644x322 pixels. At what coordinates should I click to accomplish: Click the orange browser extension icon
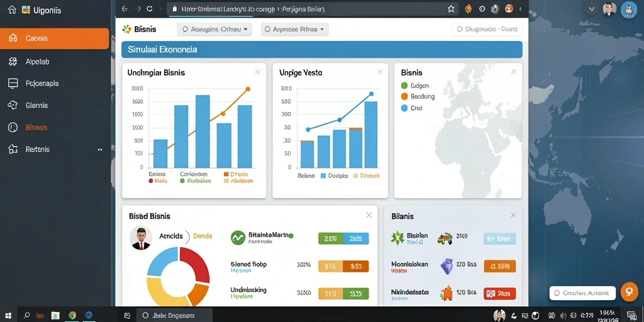coord(468,9)
